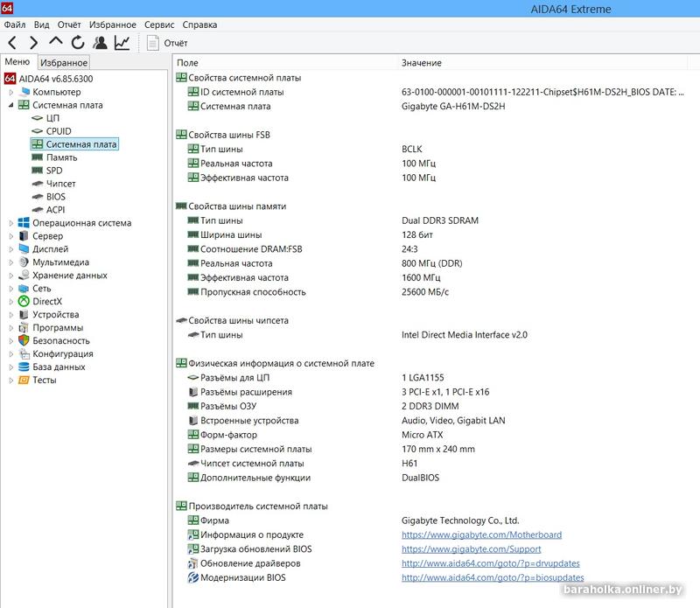Click the Дисплей monitor icon
The height and width of the screenshot is (608, 700).
tap(24, 249)
